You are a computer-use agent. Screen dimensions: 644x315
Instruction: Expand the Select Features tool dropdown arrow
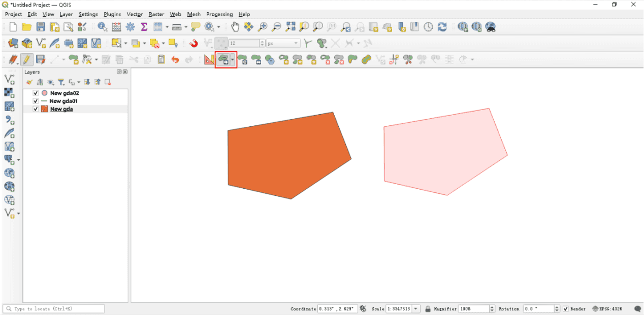click(125, 44)
